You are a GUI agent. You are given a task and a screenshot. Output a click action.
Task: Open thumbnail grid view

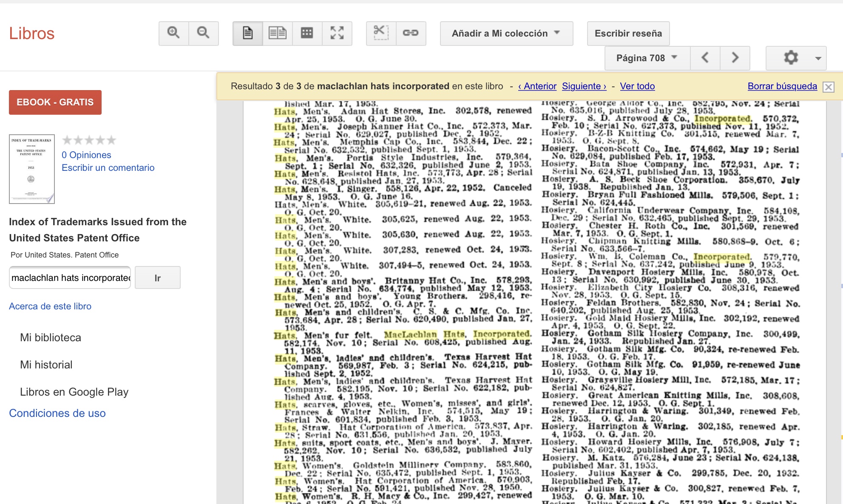307,33
